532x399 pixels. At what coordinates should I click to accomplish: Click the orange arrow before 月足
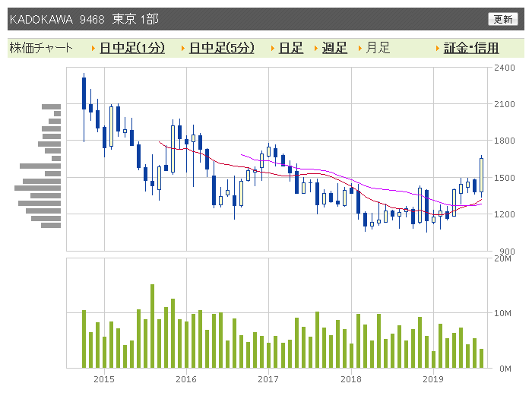click(360, 49)
